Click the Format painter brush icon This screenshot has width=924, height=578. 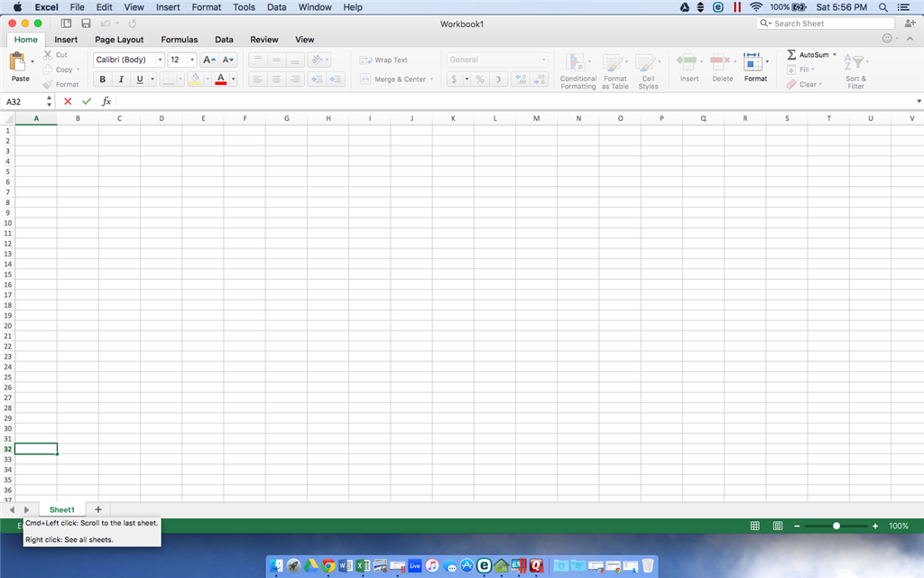point(48,84)
